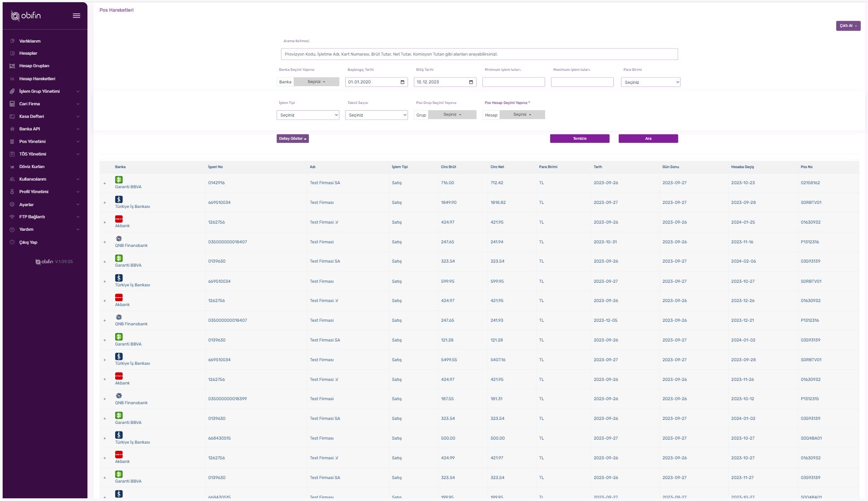Screen dimensions: 868x501
Task: Click the Arama Kelimesi search field
Action: (479, 54)
